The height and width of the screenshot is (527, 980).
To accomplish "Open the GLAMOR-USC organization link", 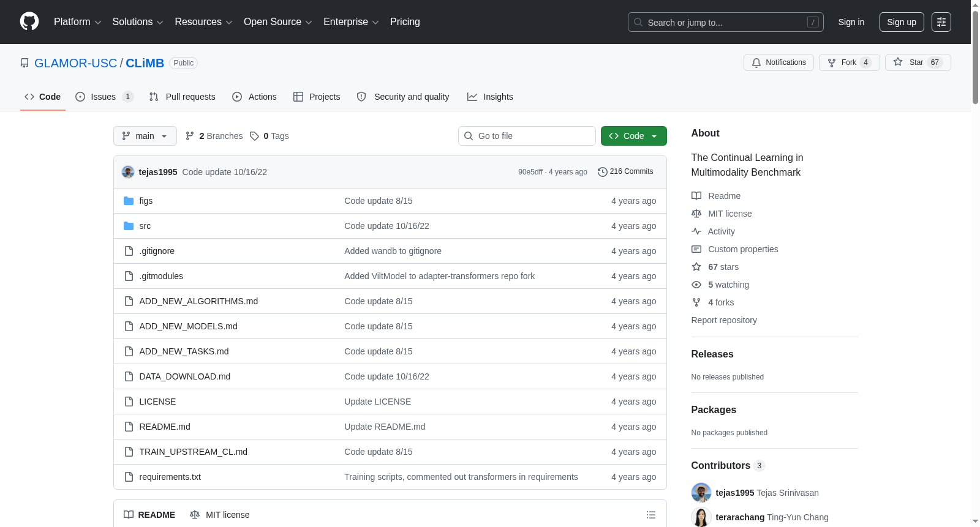I will (x=75, y=63).
